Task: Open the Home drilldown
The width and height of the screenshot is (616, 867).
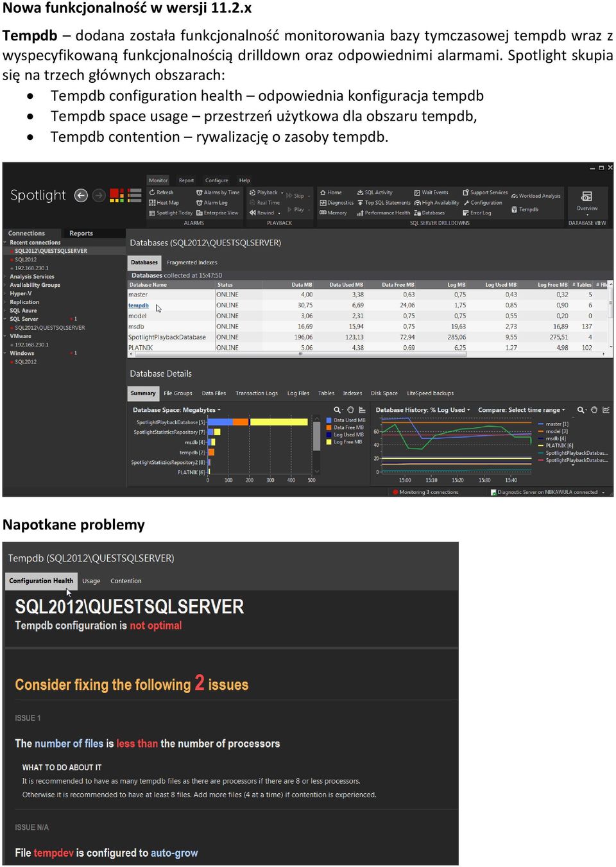Action: tap(331, 192)
